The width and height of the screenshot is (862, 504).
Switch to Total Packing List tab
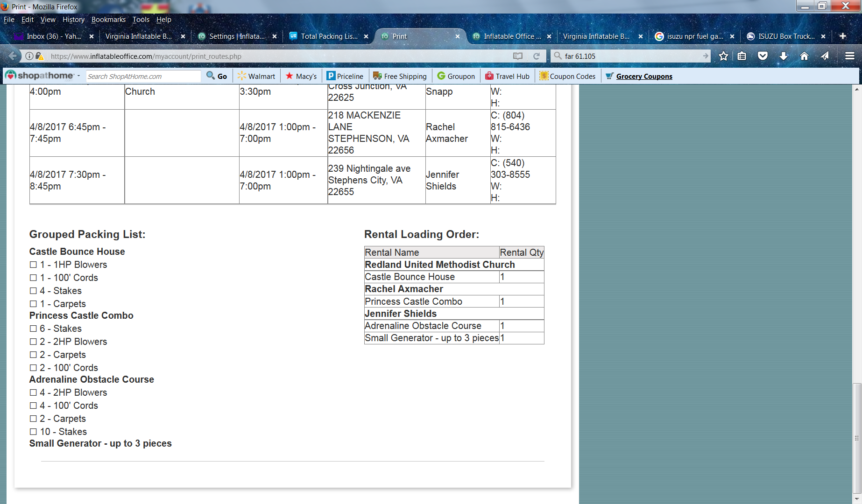coord(329,36)
